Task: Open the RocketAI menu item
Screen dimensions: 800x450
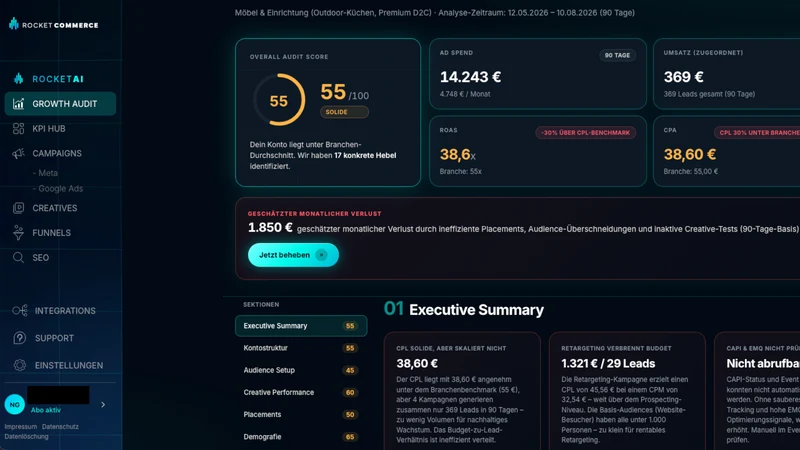Action: (x=58, y=79)
